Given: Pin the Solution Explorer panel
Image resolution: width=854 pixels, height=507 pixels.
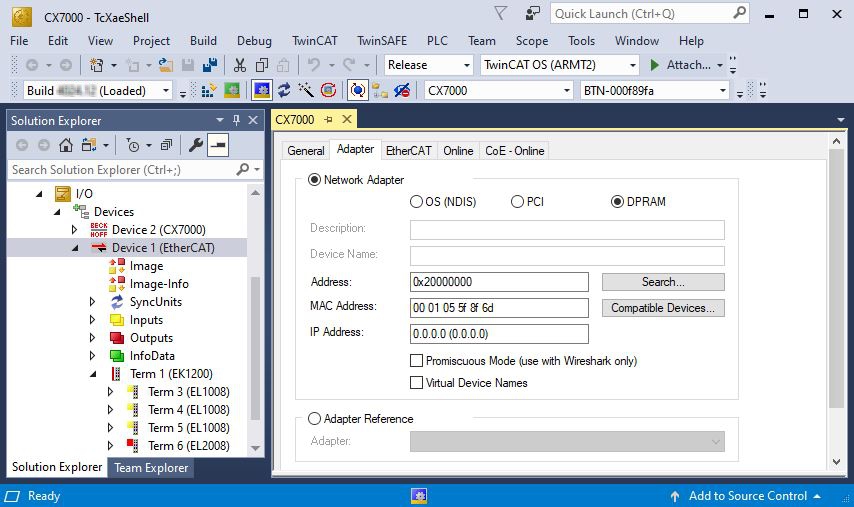Looking at the screenshot, I should pyautogui.click(x=236, y=120).
